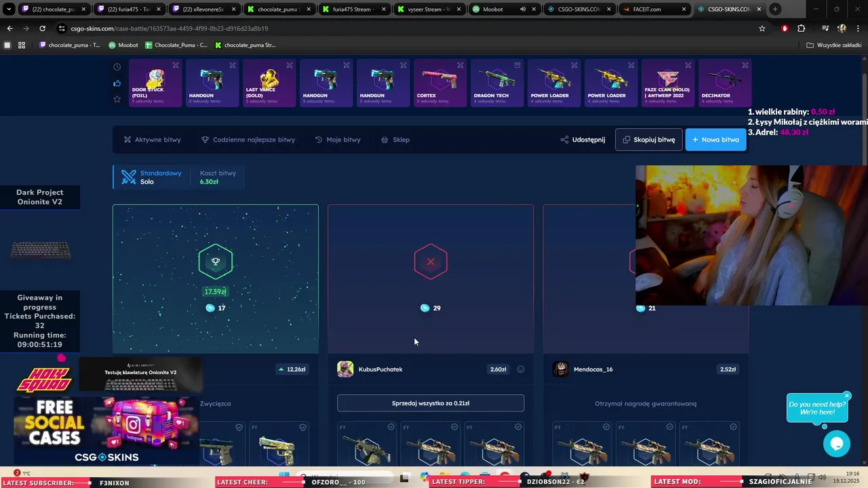
Task: Open the Last Vance (Gold) drop card
Action: [269, 83]
